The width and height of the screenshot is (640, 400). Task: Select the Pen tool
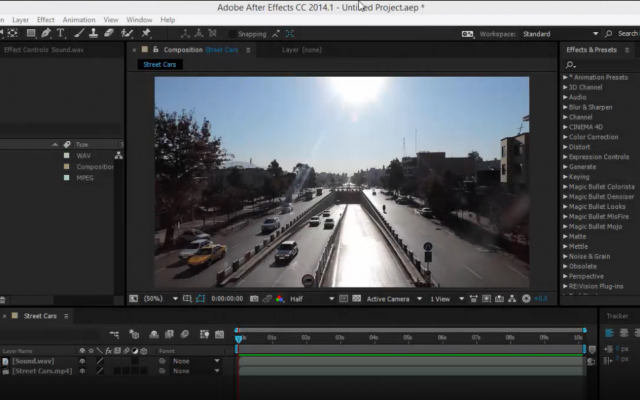[46, 33]
